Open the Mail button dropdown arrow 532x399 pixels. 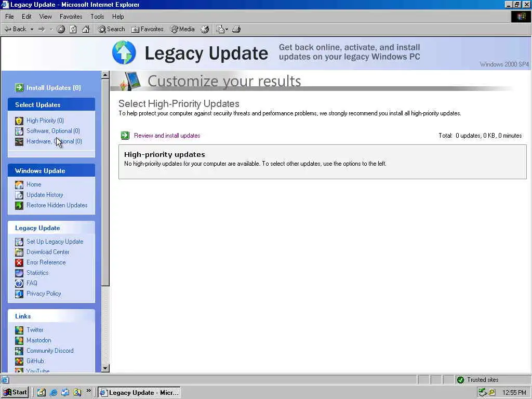click(227, 29)
